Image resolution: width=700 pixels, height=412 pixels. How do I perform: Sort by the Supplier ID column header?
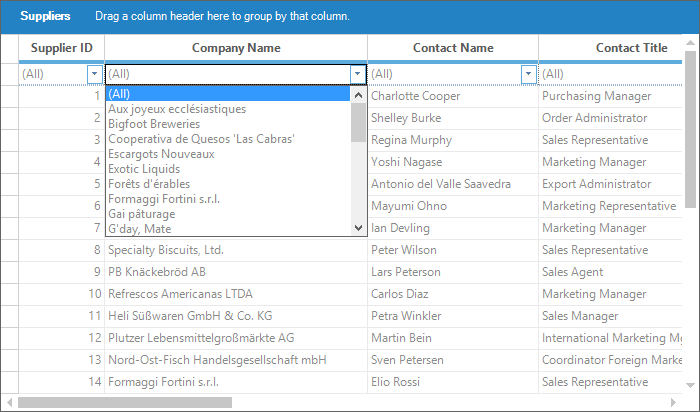click(x=62, y=48)
